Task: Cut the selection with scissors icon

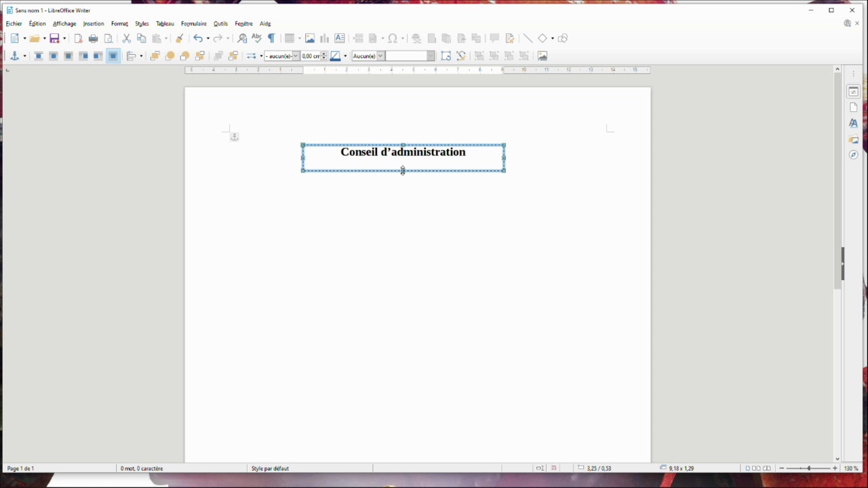Action: pyautogui.click(x=126, y=39)
